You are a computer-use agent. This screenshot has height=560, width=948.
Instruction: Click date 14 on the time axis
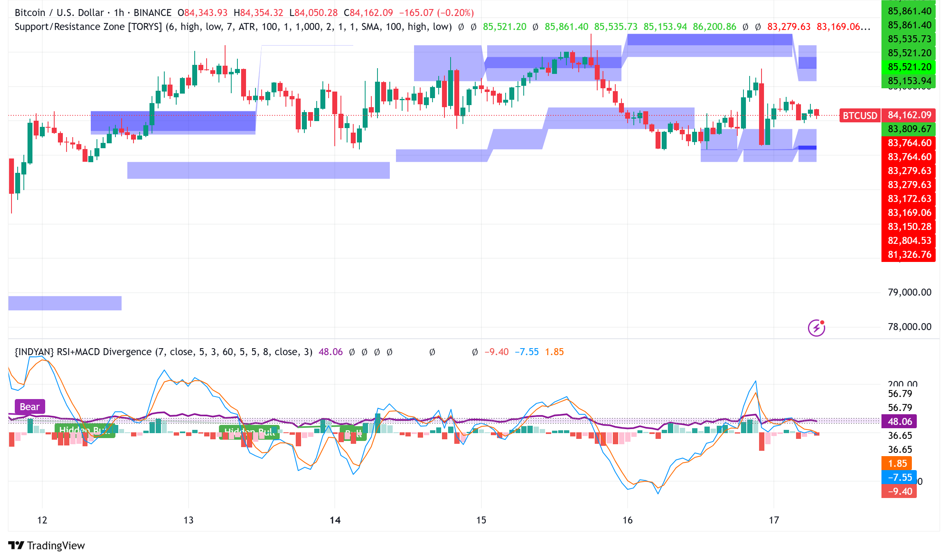point(335,520)
